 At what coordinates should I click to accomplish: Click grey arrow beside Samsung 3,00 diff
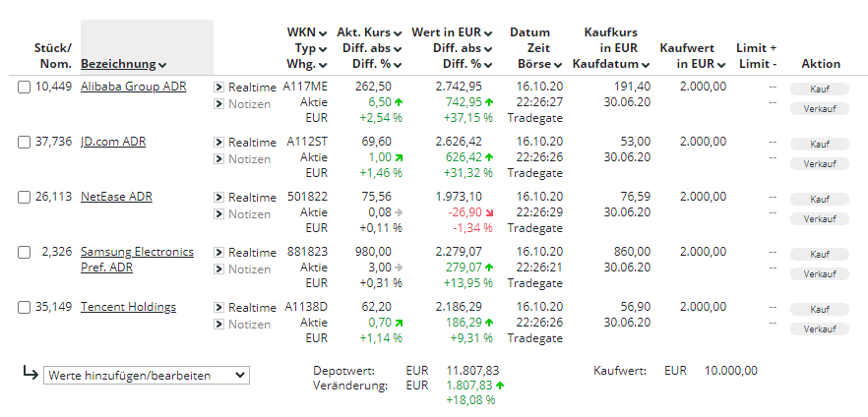[x=399, y=268]
